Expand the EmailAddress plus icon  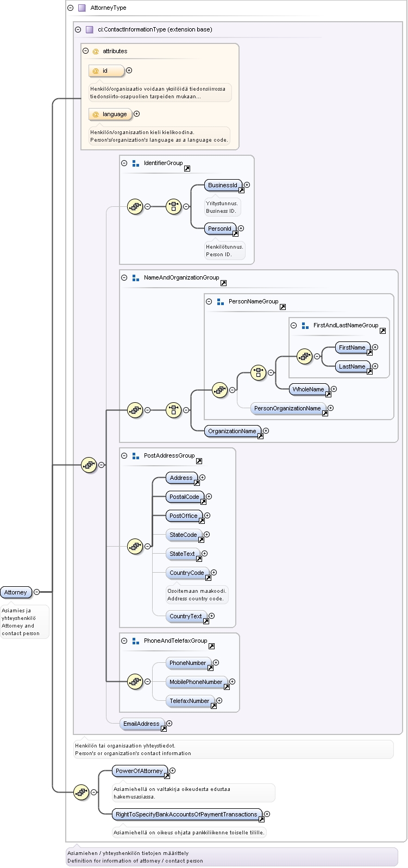click(169, 723)
